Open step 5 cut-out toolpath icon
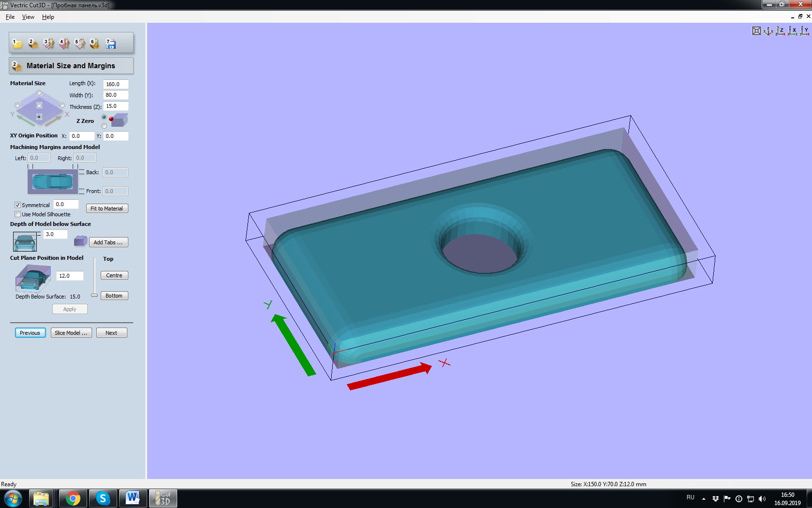 click(80, 44)
